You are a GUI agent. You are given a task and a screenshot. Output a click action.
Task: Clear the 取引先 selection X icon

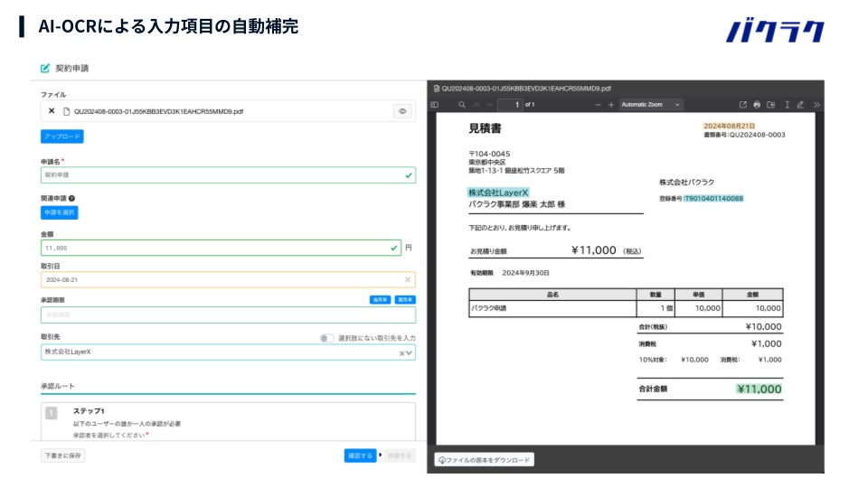401,353
